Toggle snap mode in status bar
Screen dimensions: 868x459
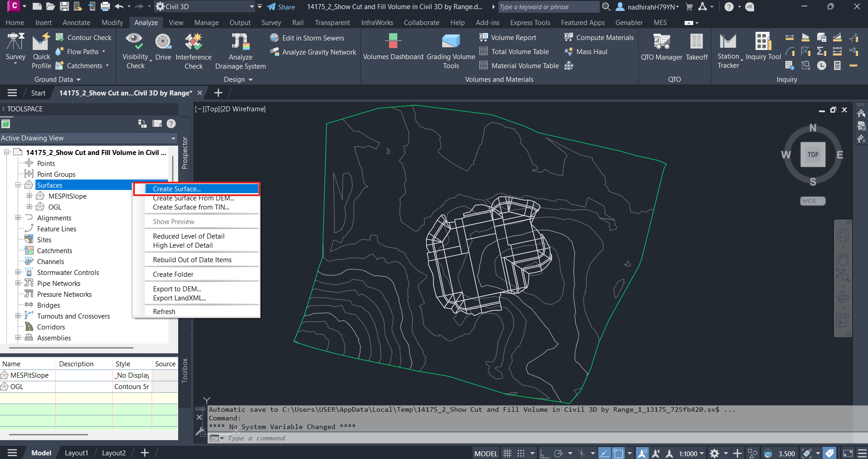click(x=521, y=453)
